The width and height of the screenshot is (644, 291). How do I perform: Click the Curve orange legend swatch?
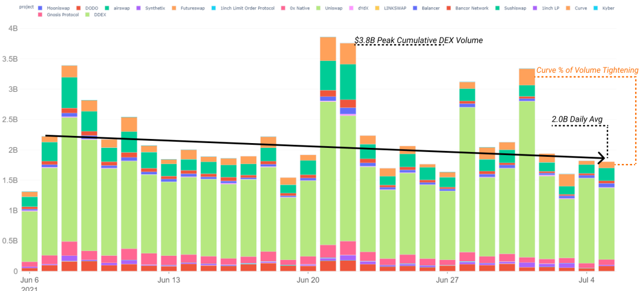click(567, 8)
